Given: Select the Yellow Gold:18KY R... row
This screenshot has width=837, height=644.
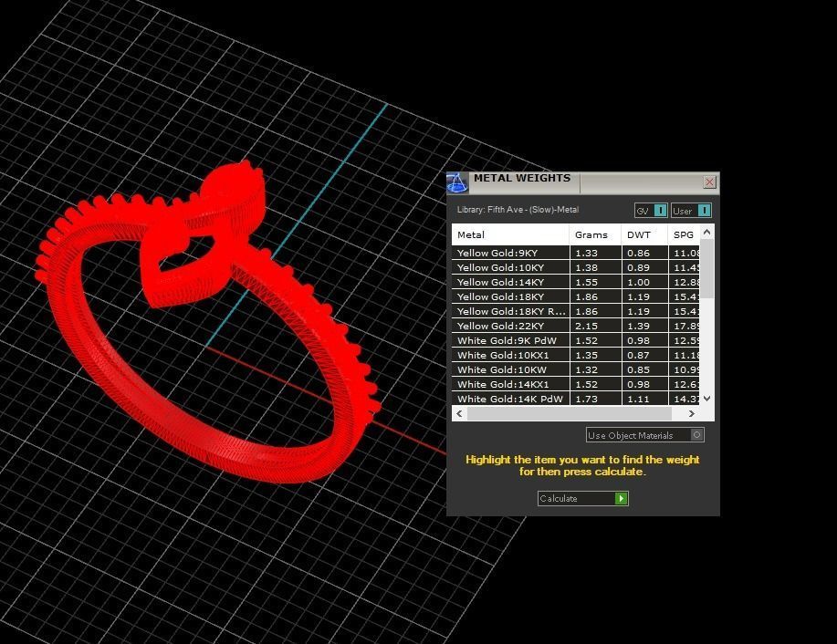Looking at the screenshot, I should [575, 311].
